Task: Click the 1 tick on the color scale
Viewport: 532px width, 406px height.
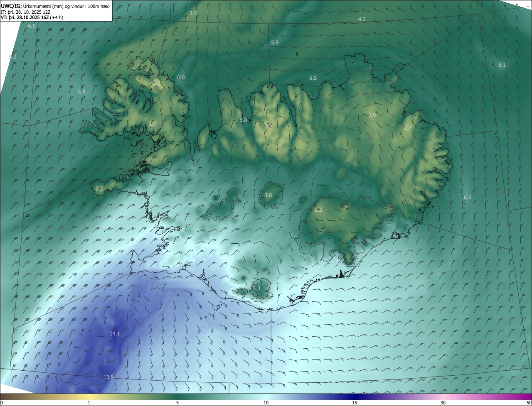Action: click(x=89, y=403)
